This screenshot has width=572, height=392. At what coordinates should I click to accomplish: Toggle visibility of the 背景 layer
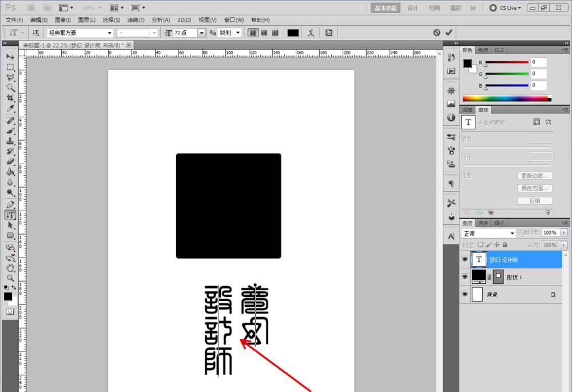tap(465, 294)
